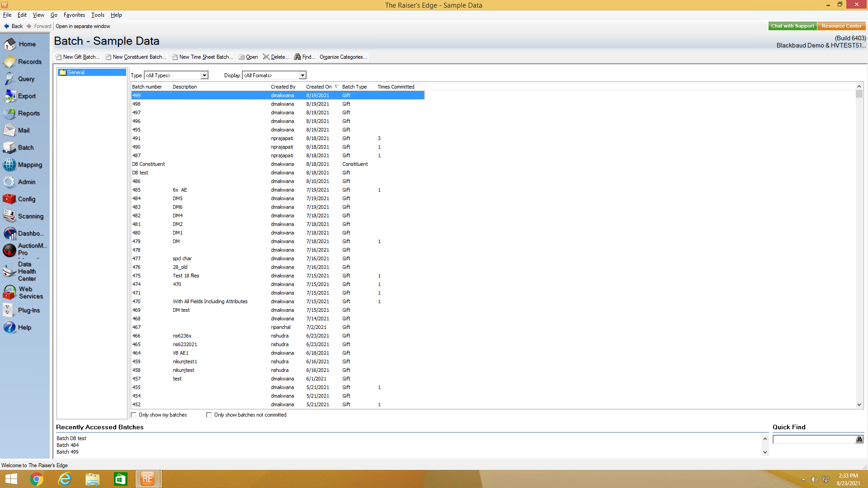The image size is (868, 488).
Task: Click the Chat with Support button
Action: pyautogui.click(x=792, y=26)
